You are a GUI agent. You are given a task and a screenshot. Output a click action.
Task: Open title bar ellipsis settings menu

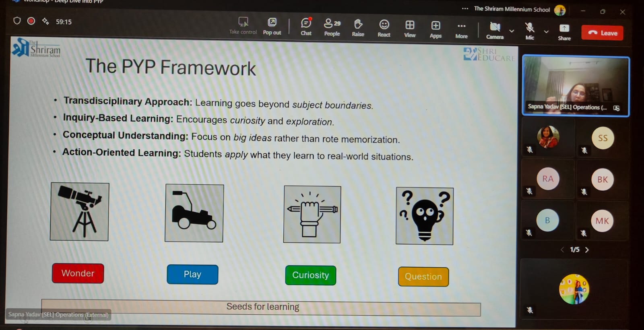[x=465, y=8]
